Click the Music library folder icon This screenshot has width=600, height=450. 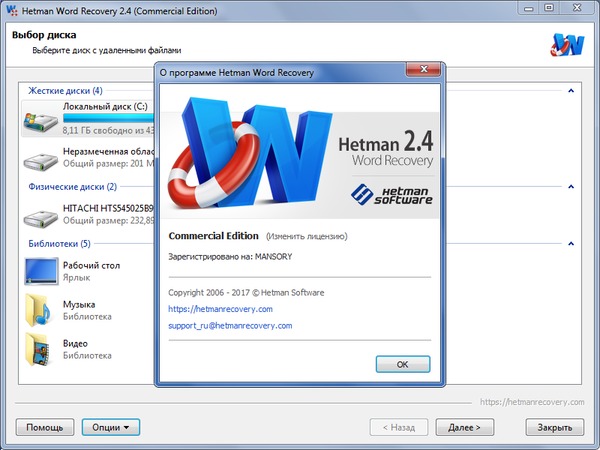click(x=40, y=310)
